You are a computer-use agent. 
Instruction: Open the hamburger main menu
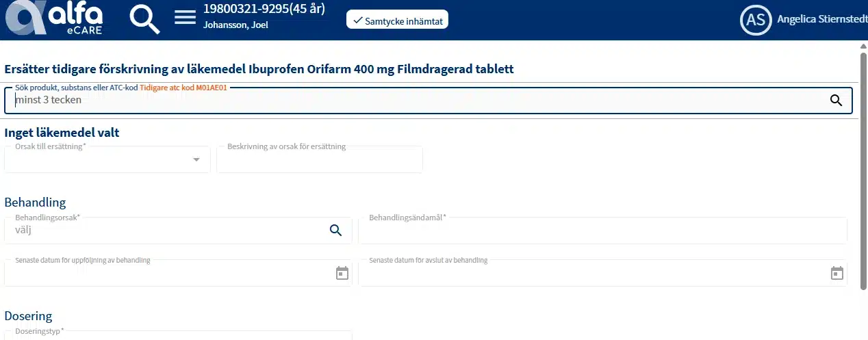coord(185,17)
